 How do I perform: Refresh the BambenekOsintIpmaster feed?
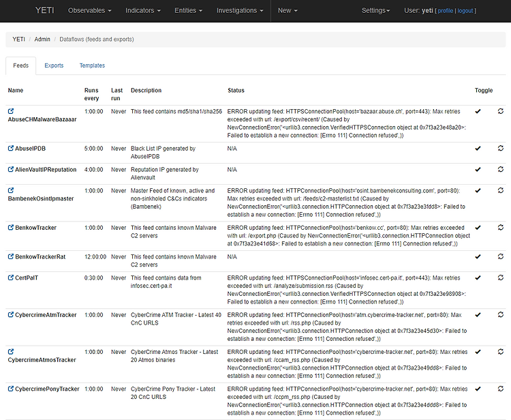pyautogui.click(x=501, y=190)
